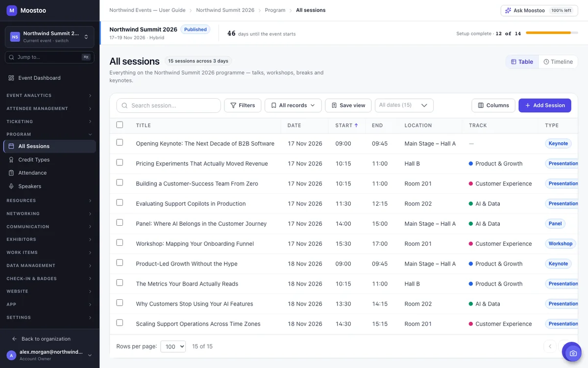
Task: Open Speakers in the sidebar
Action: pyautogui.click(x=49, y=186)
